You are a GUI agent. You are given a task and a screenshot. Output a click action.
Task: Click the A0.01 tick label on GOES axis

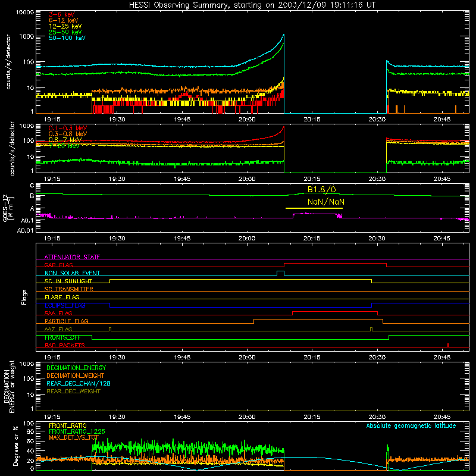25,231
